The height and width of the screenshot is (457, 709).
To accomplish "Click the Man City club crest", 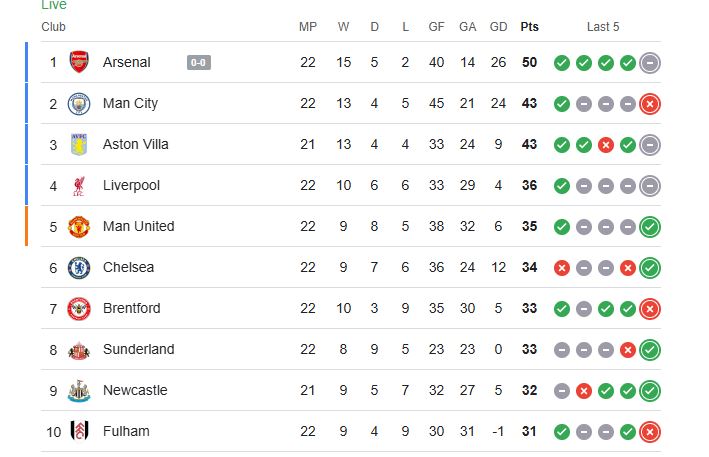I will [79, 104].
